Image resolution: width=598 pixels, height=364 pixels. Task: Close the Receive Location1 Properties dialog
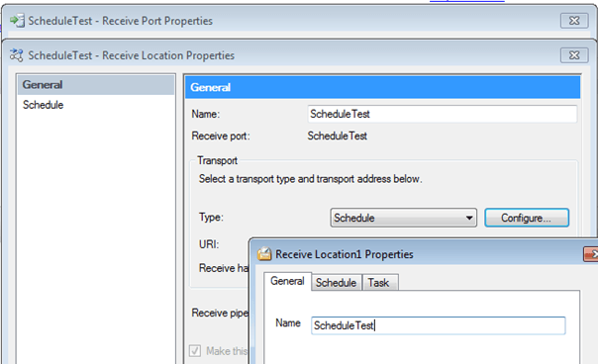click(x=591, y=254)
